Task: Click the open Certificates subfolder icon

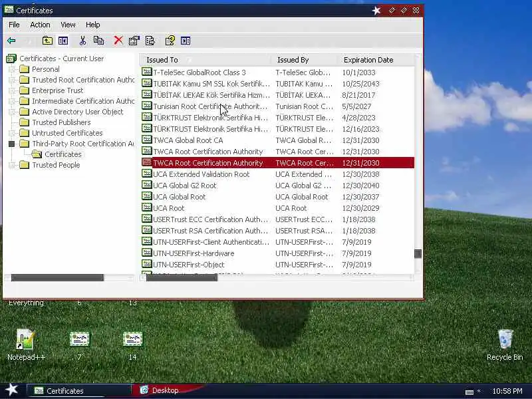Action: (37, 154)
